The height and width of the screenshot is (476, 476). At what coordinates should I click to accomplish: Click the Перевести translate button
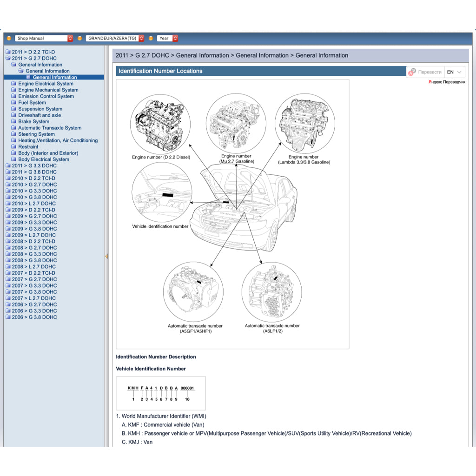(x=430, y=72)
